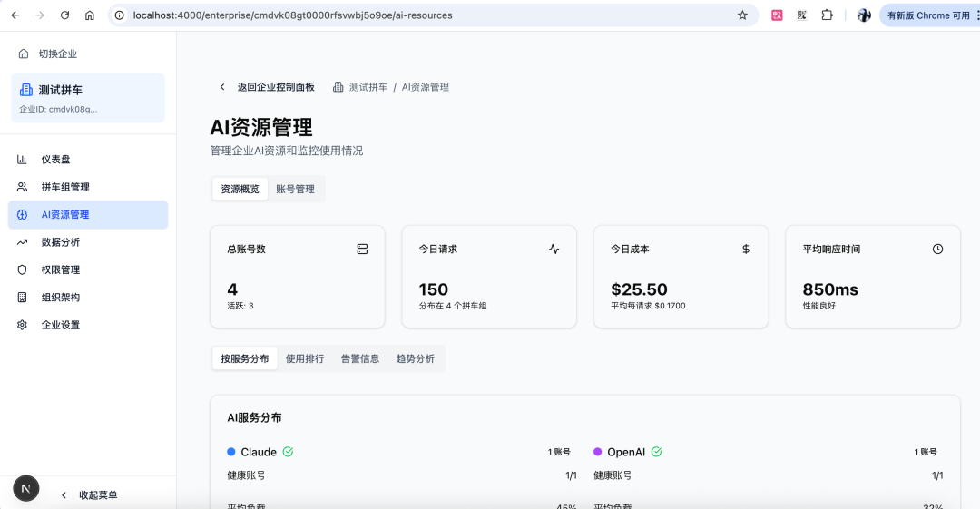Click the AI服务分布 heading
Viewport: 980px width, 509px height.
(254, 417)
